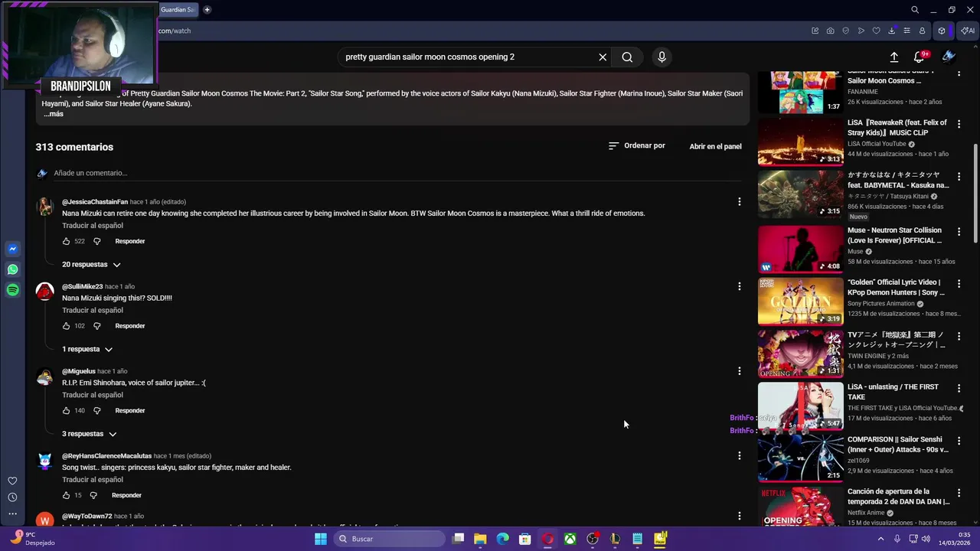The width and height of the screenshot is (980, 551).
Task: Open options menu for SulliMike23 comment
Action: [x=739, y=286]
